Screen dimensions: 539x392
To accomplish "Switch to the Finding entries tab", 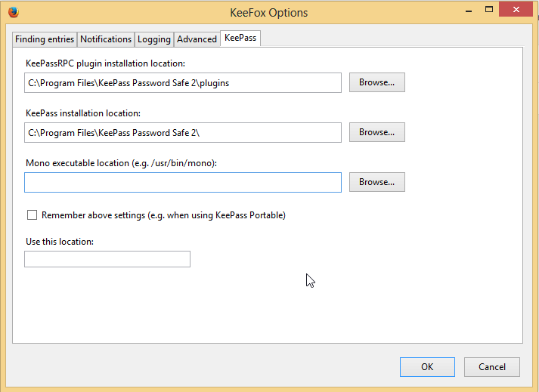I will [45, 39].
